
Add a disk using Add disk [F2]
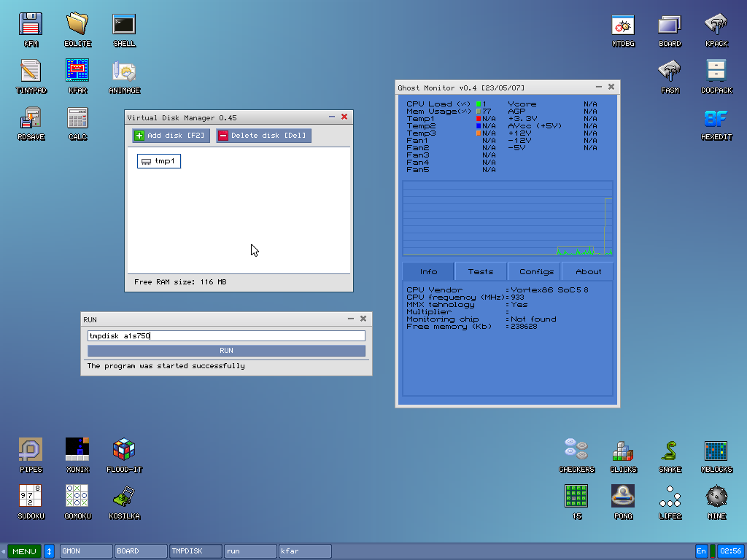tap(170, 135)
